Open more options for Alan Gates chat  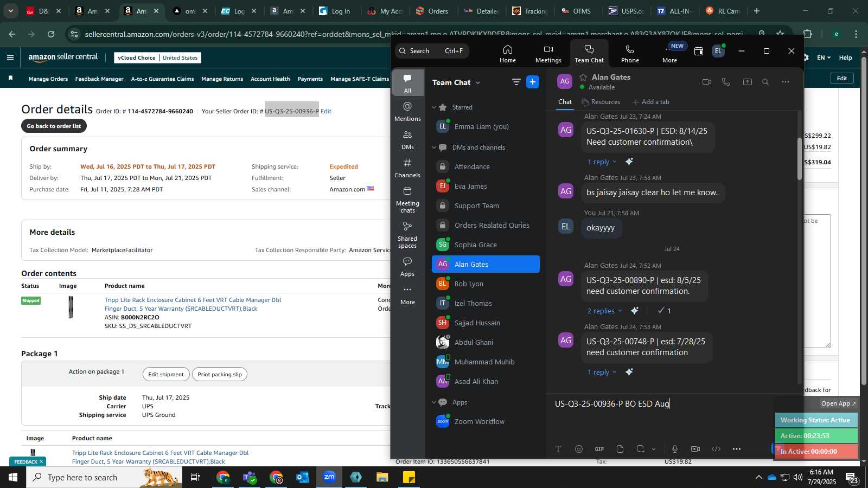pyautogui.click(x=785, y=82)
